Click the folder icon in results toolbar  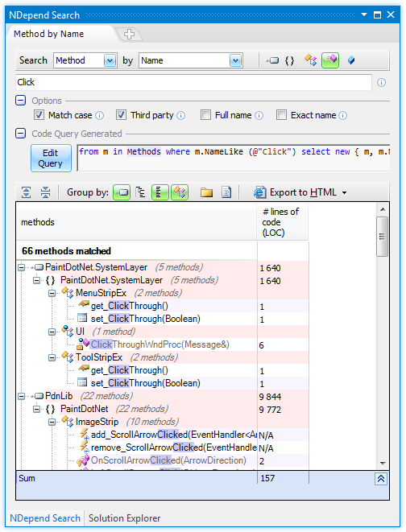[206, 192]
